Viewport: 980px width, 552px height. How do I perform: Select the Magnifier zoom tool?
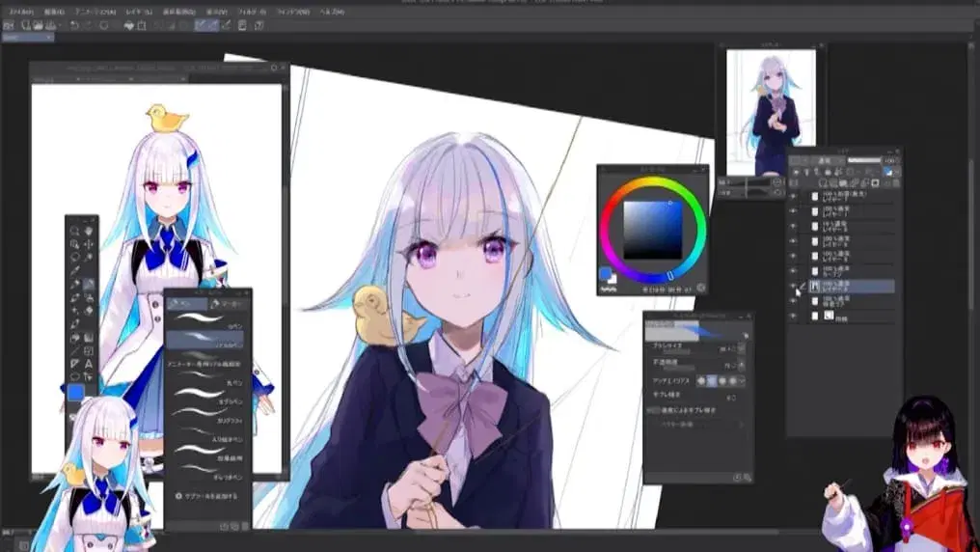tap(74, 231)
